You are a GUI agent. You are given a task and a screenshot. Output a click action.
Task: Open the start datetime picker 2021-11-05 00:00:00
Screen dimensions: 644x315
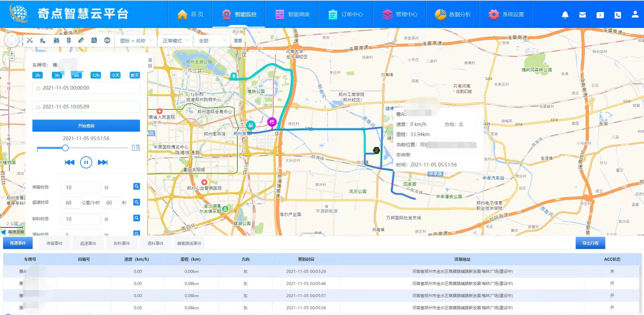click(86, 88)
